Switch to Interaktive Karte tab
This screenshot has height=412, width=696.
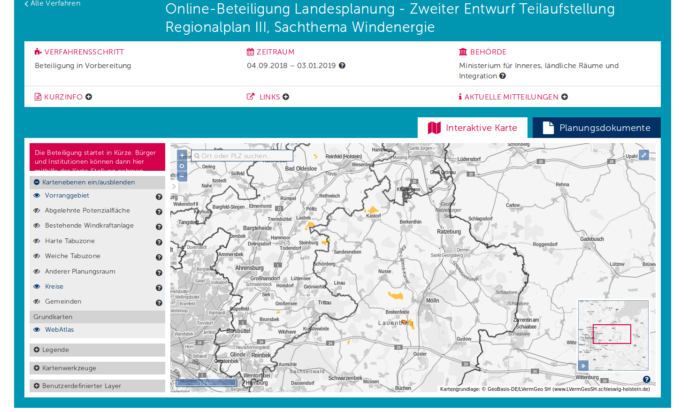pyautogui.click(x=472, y=128)
